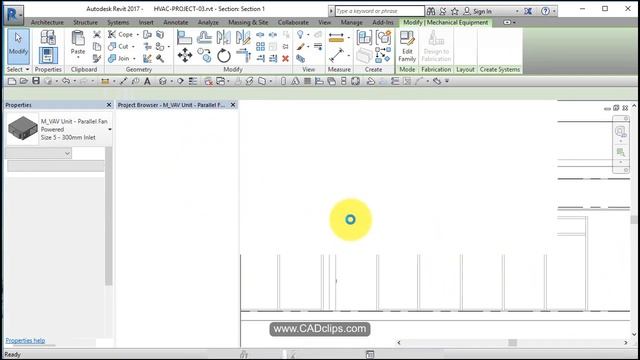Switch to the Systems tab
This screenshot has height=360, width=640.
118,22
